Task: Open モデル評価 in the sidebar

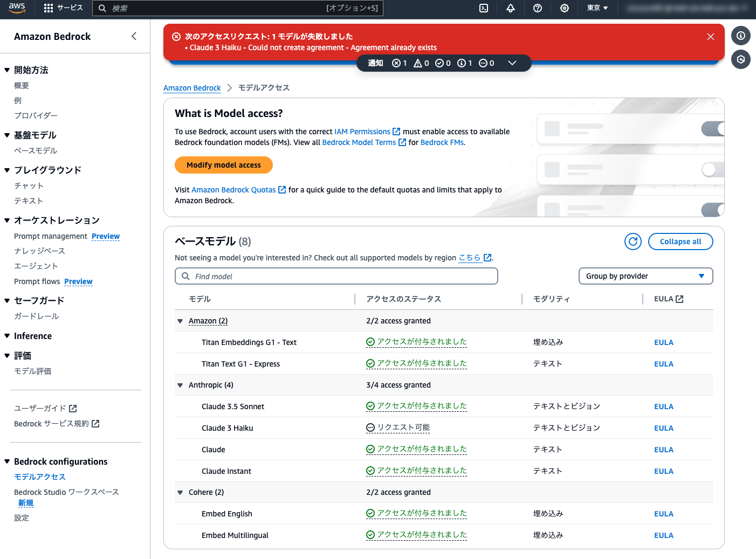Action: coord(33,371)
